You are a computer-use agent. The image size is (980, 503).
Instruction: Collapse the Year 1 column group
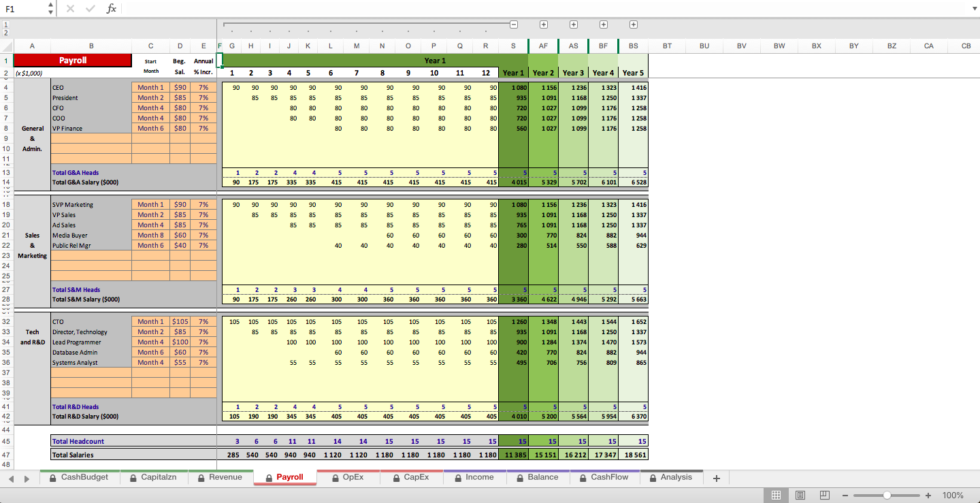click(x=514, y=25)
